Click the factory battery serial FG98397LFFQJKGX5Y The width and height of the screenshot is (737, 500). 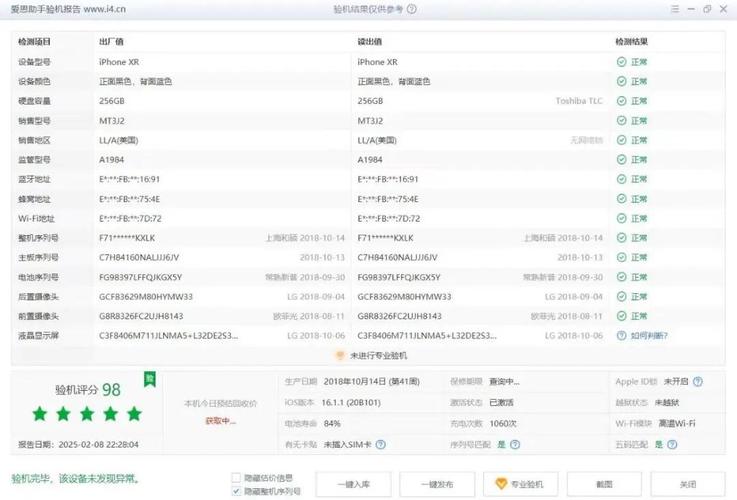[141, 277]
